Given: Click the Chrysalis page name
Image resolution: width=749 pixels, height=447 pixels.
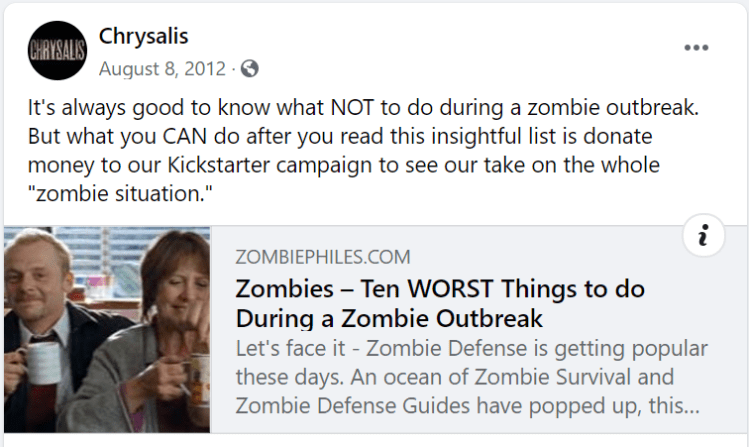Looking at the screenshot, I should [144, 37].
